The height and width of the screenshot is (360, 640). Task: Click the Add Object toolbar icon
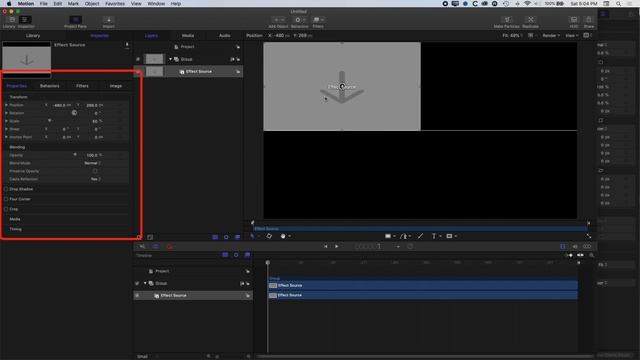pos(279,20)
